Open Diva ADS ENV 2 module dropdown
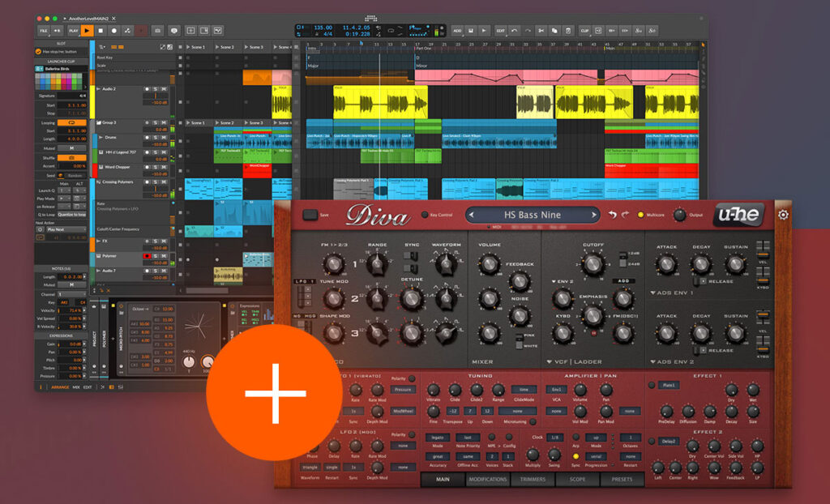830x504 pixels. click(653, 362)
